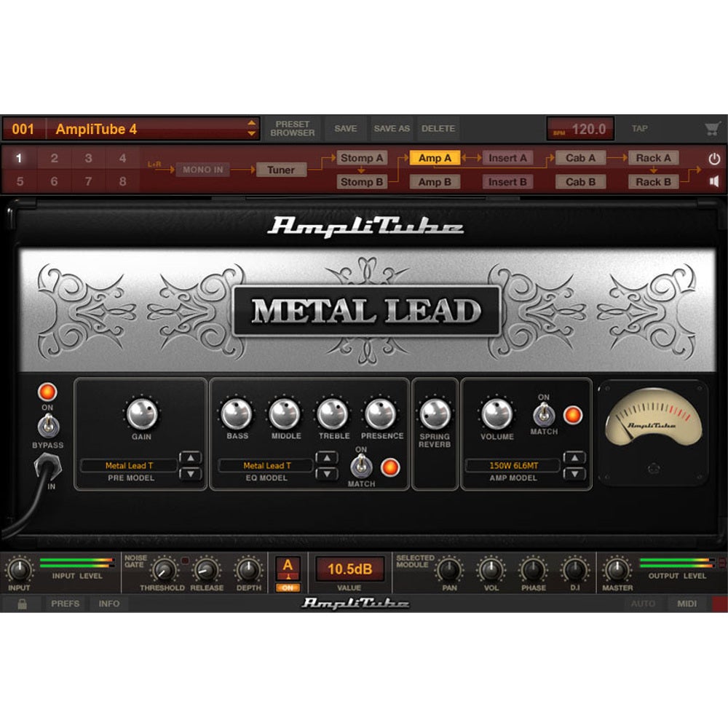Click the D.I knob

pos(575,570)
